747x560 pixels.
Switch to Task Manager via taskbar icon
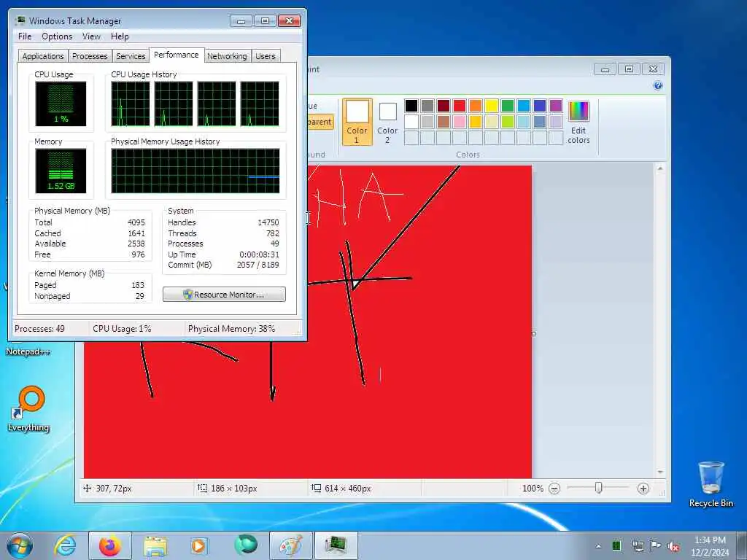click(x=336, y=545)
